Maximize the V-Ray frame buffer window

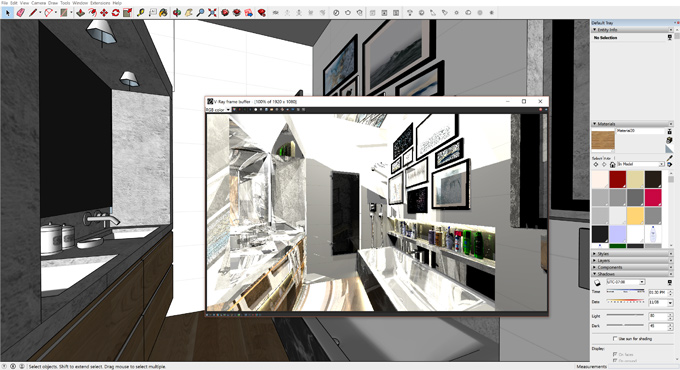tap(524, 102)
